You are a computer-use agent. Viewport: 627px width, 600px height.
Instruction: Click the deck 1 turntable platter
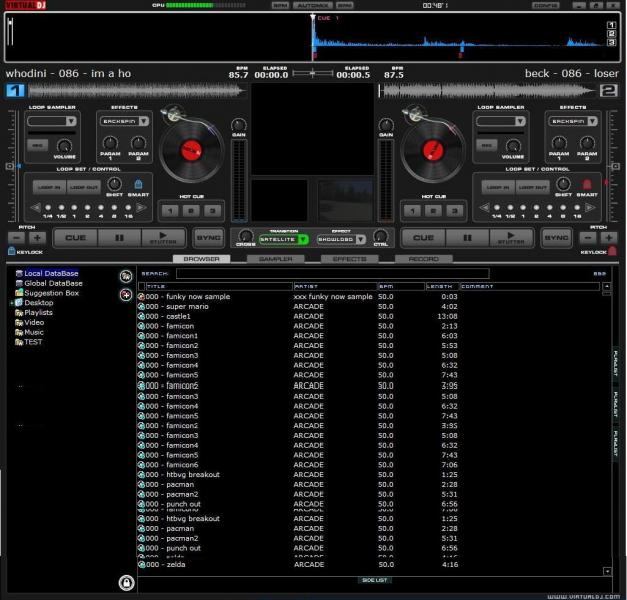[x=191, y=151]
